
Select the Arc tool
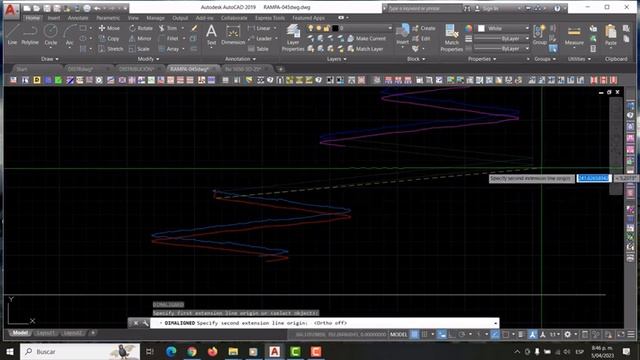(69, 34)
